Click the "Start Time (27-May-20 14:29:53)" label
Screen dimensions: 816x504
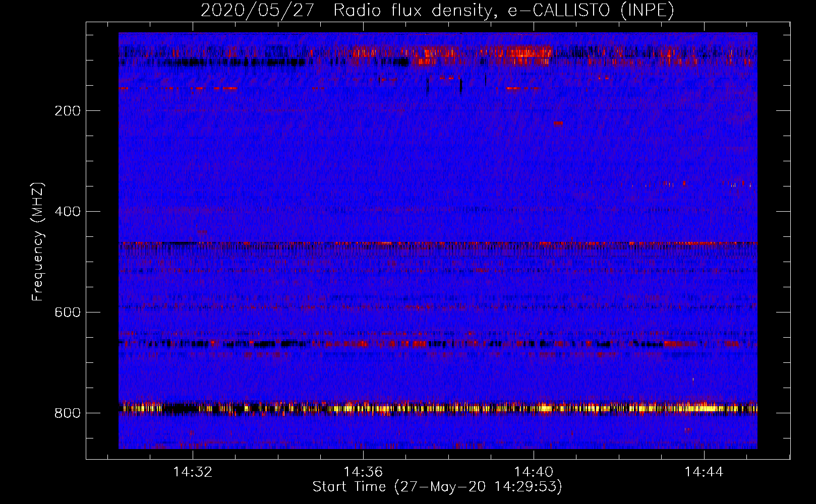point(437,487)
